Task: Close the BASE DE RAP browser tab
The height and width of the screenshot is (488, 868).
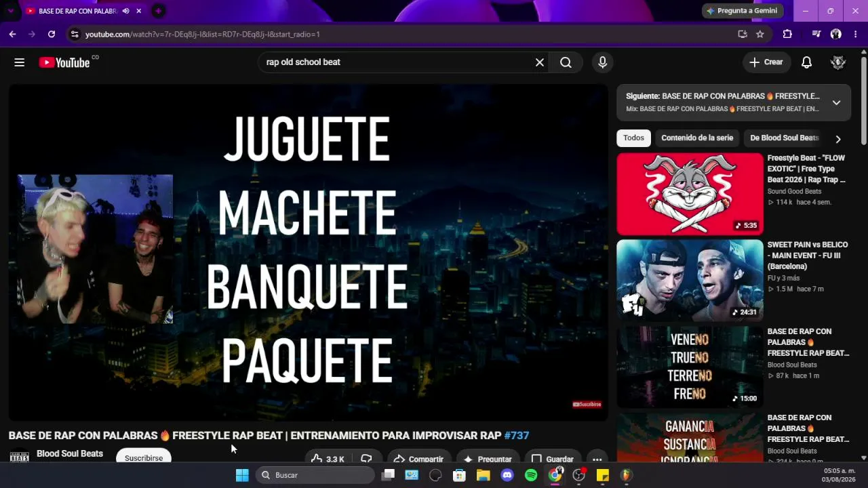Action: click(139, 11)
